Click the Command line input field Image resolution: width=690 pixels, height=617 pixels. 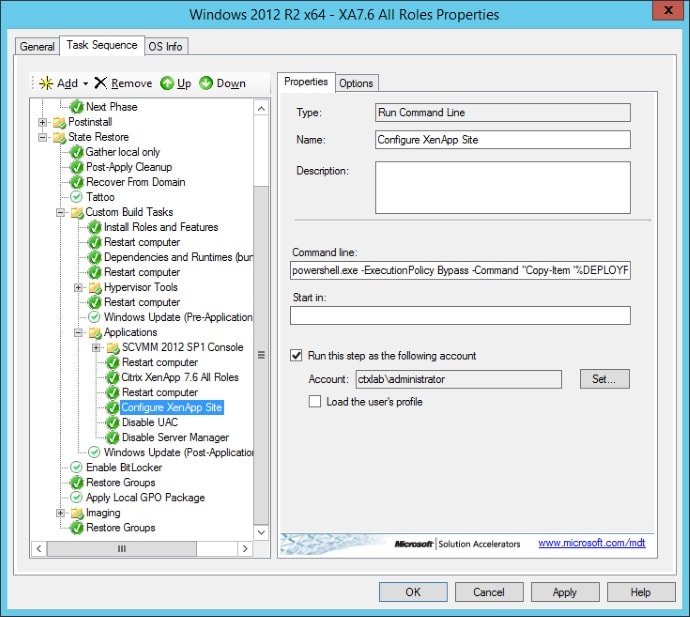click(x=460, y=270)
